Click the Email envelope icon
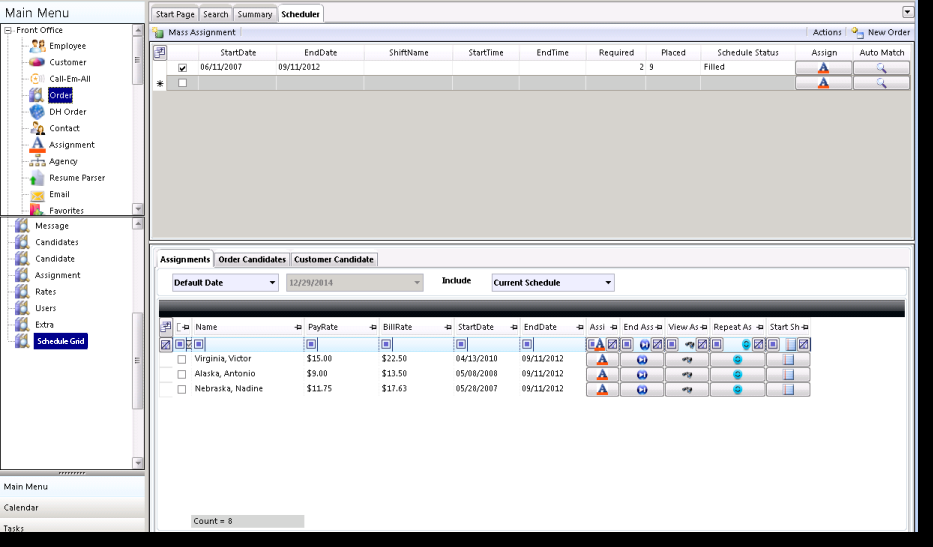Image resolution: width=933 pixels, height=547 pixels. tap(37, 195)
